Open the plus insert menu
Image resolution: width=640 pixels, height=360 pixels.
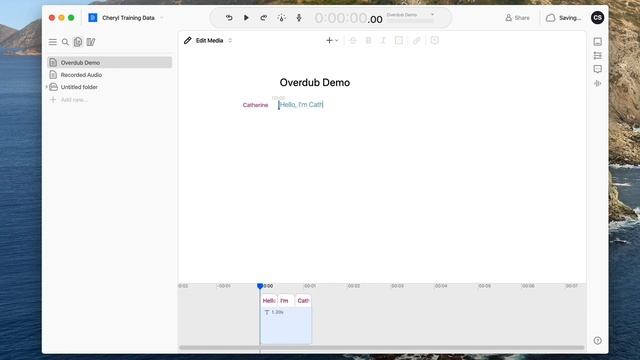[x=332, y=40]
